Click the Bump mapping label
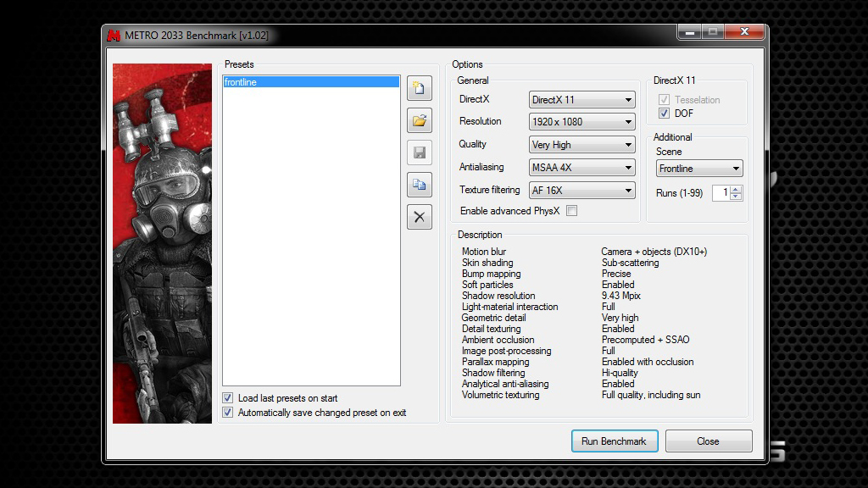868x488 pixels. pos(491,274)
